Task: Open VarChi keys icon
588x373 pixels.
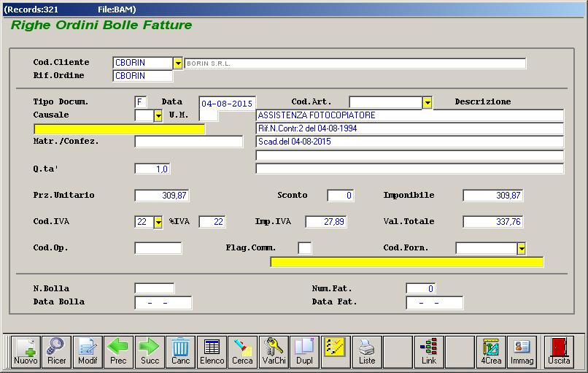Action: pyautogui.click(x=274, y=352)
